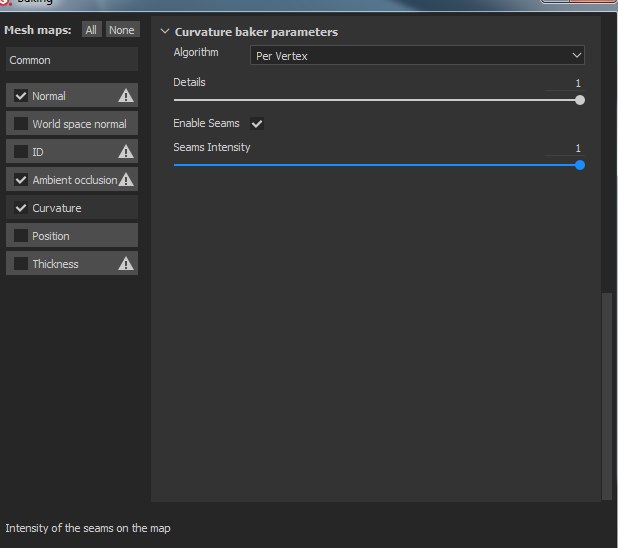Select the Curvature row label

click(x=57, y=208)
